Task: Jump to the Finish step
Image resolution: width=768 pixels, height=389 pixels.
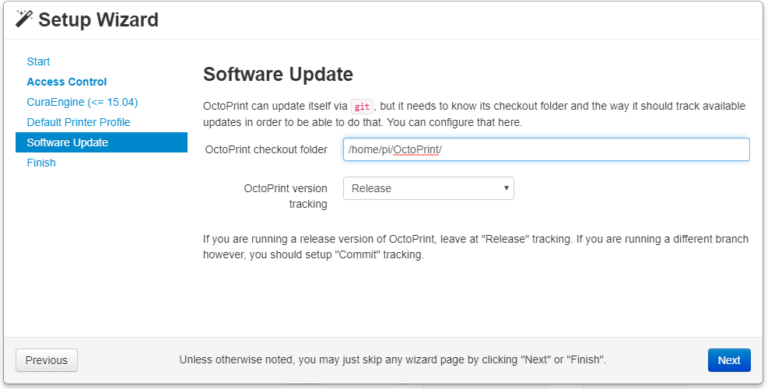Action: tap(41, 163)
